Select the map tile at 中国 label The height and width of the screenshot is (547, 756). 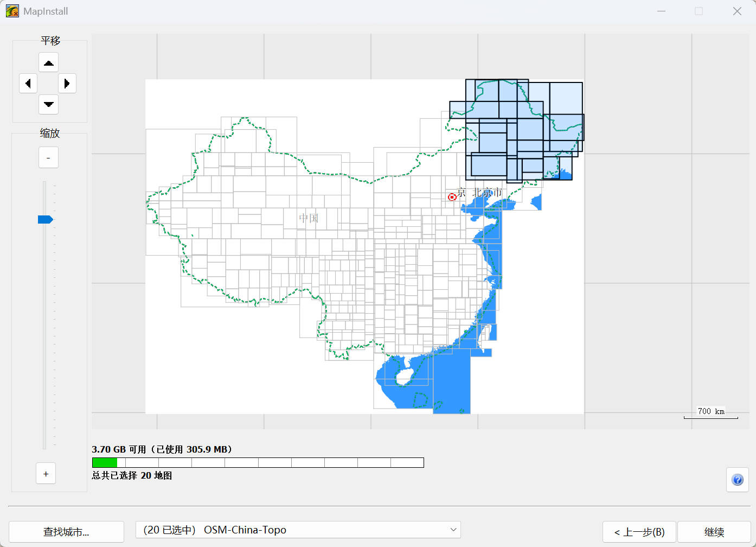(309, 219)
